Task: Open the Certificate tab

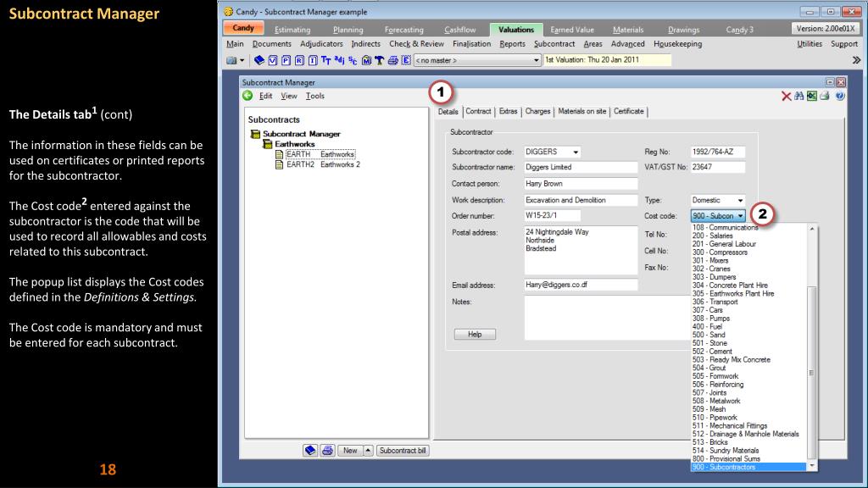Action: pyautogui.click(x=628, y=111)
